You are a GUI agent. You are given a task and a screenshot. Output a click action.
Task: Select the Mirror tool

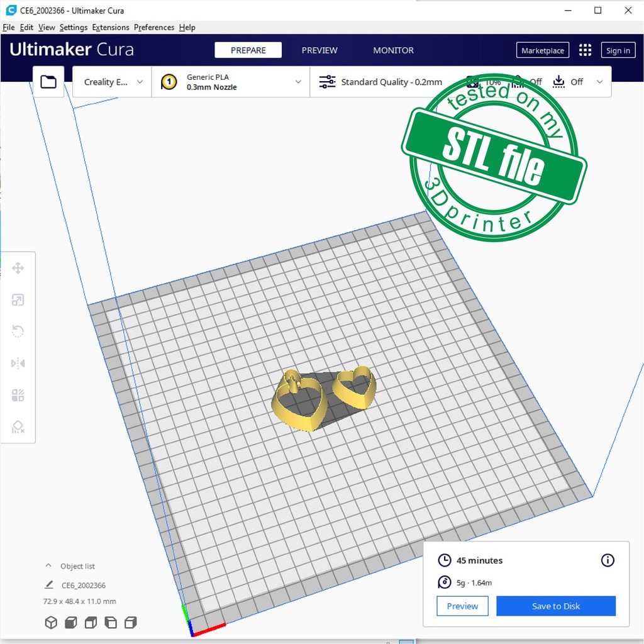(x=18, y=364)
